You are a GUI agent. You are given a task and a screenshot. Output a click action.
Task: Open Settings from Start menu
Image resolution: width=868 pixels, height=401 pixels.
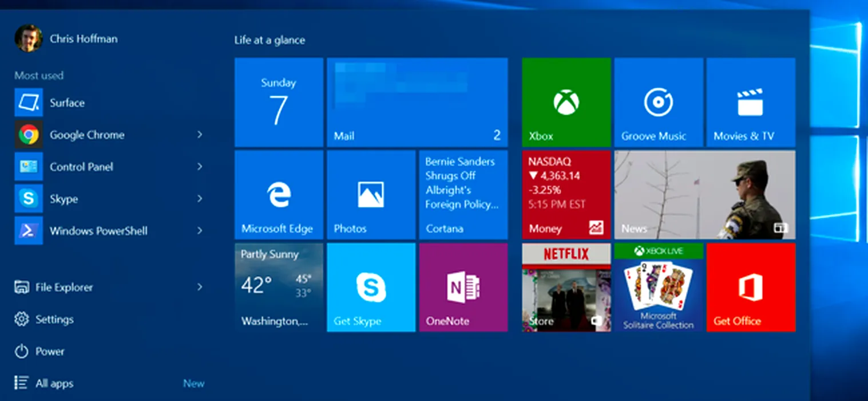(54, 319)
